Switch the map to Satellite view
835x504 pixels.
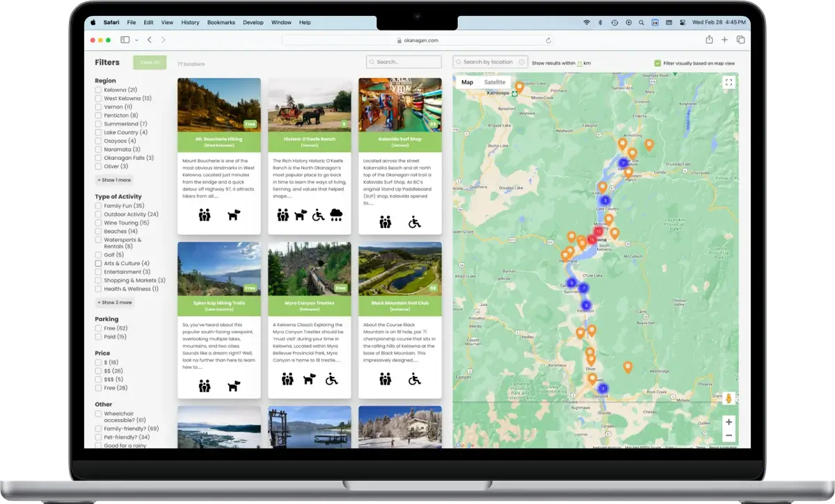point(495,82)
